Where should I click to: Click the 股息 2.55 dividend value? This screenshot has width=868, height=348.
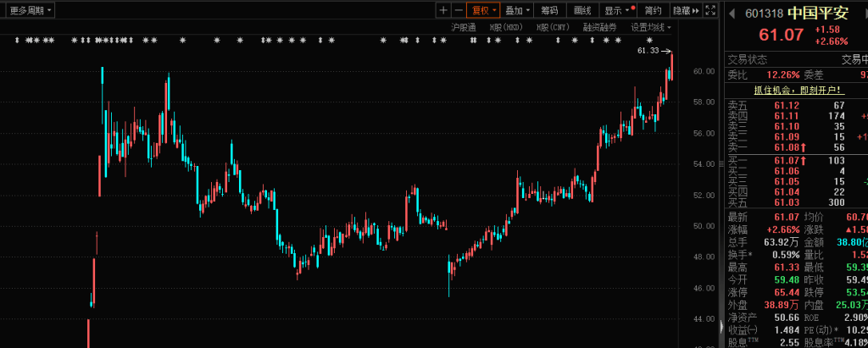[790, 342]
